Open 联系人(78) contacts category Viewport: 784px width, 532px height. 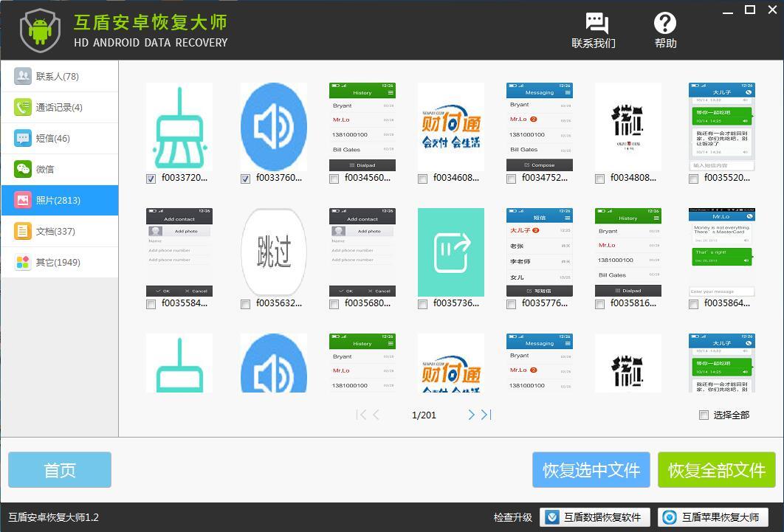59,77
